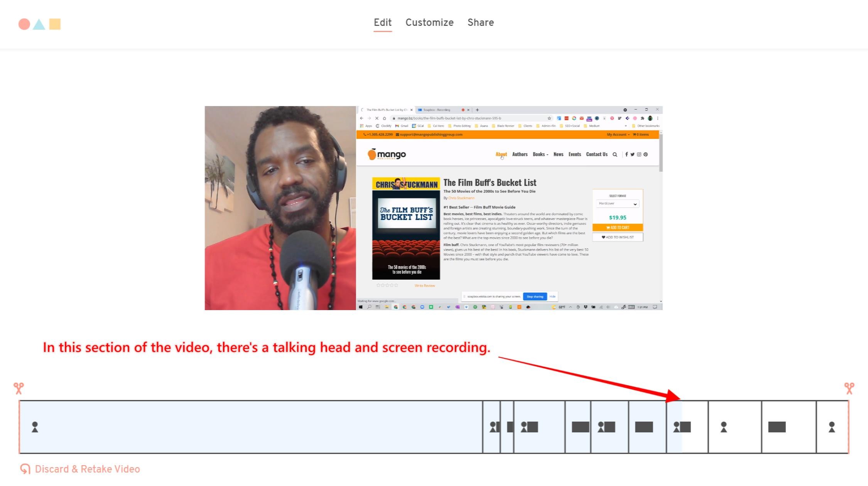Expand My Account dropdown in orange bar
868x486 pixels.
point(618,135)
